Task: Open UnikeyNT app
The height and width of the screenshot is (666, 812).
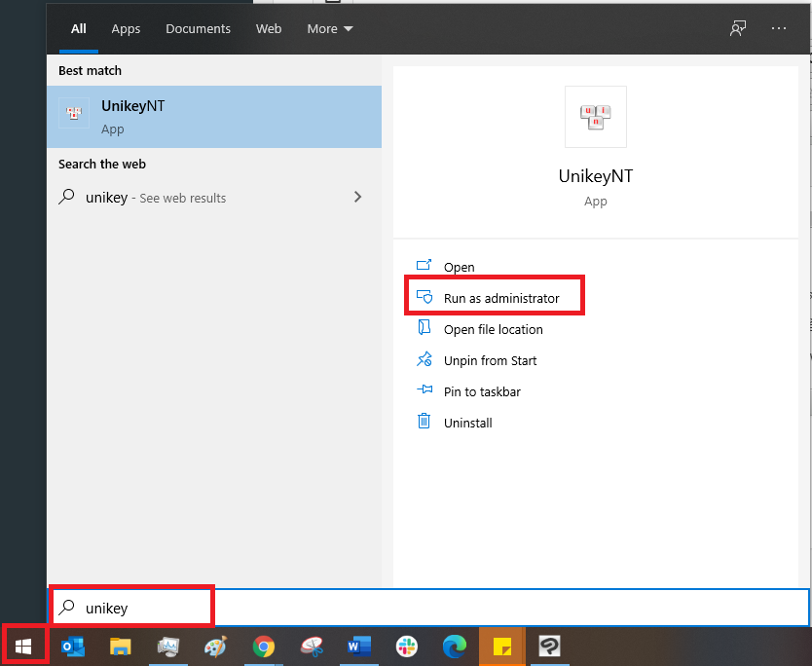Action: point(459,267)
